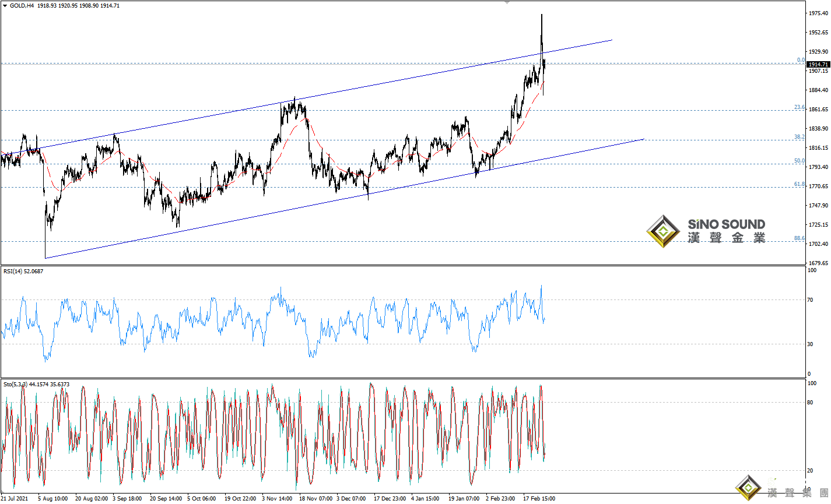Click the dropdown arrow beside GOLD,H4

[x=5, y=6]
